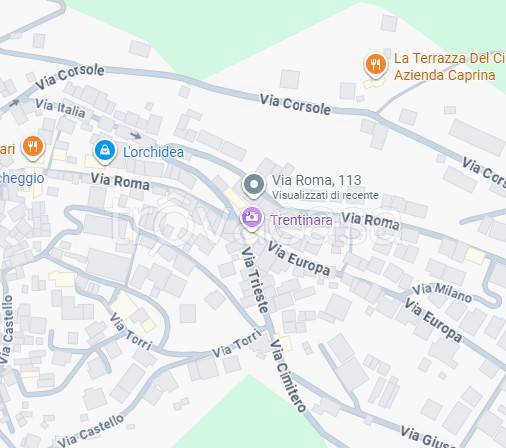Click La Terrazza Del Ci restaurant name
This screenshot has height=448, width=506.
(x=450, y=58)
